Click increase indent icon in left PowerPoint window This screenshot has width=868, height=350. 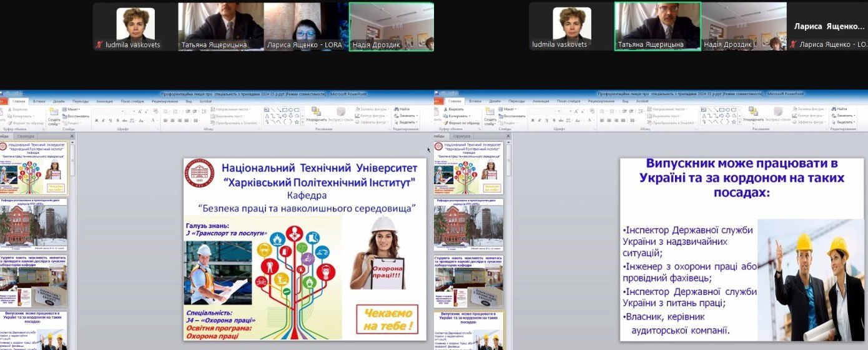point(194,111)
